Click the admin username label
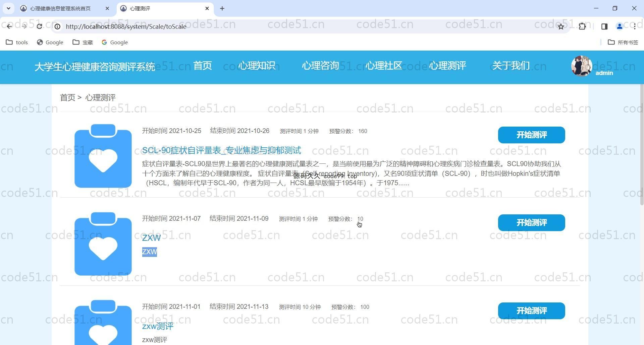 click(x=604, y=73)
